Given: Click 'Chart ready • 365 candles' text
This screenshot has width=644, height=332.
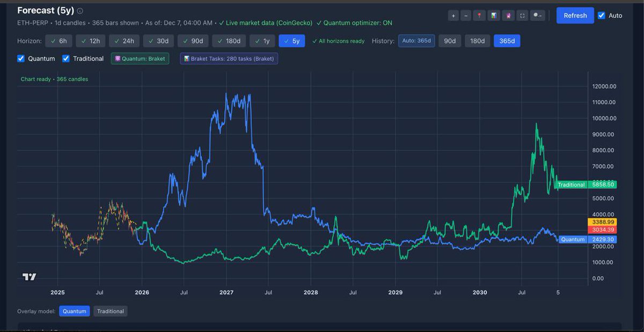Looking at the screenshot, I should (54, 79).
